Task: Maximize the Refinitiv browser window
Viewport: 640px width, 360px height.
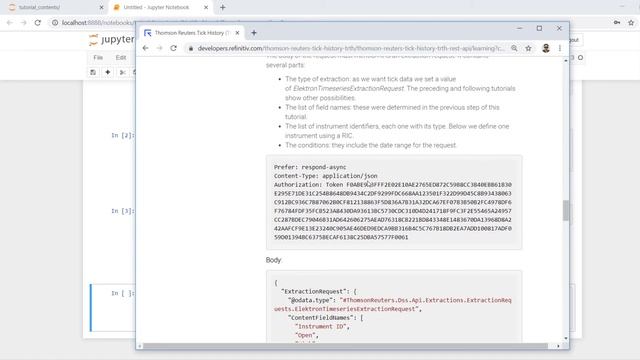Action: (x=539, y=28)
